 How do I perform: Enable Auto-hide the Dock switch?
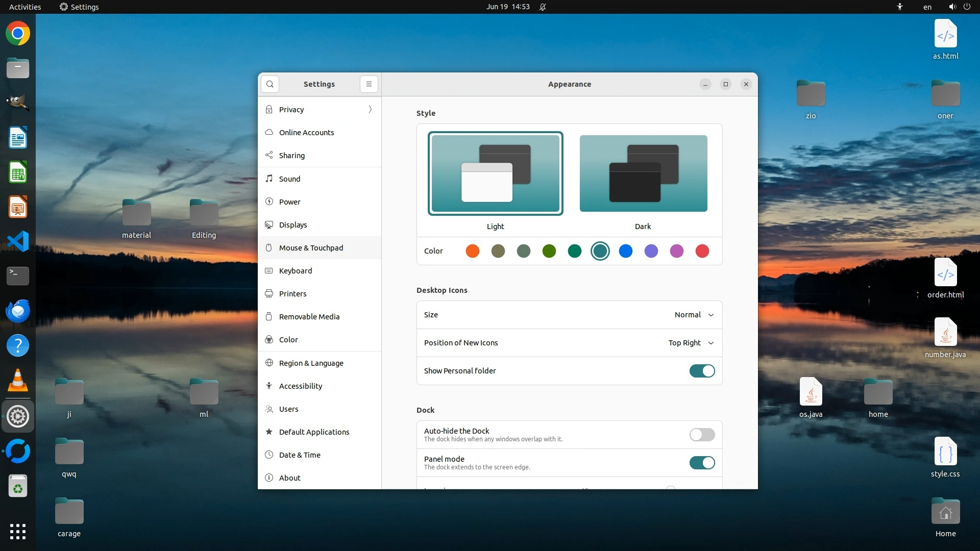pos(702,435)
